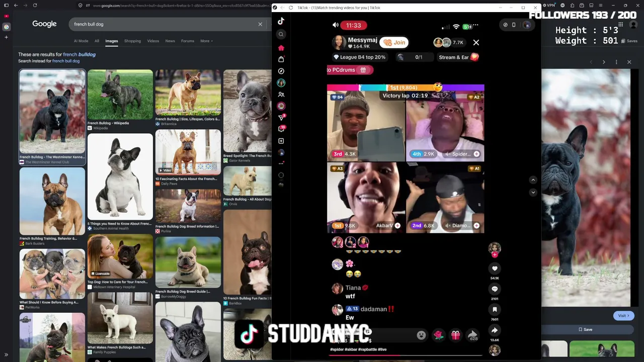This screenshot has height=362, width=644.
Task: Click the Google search input field
Action: 164,24
